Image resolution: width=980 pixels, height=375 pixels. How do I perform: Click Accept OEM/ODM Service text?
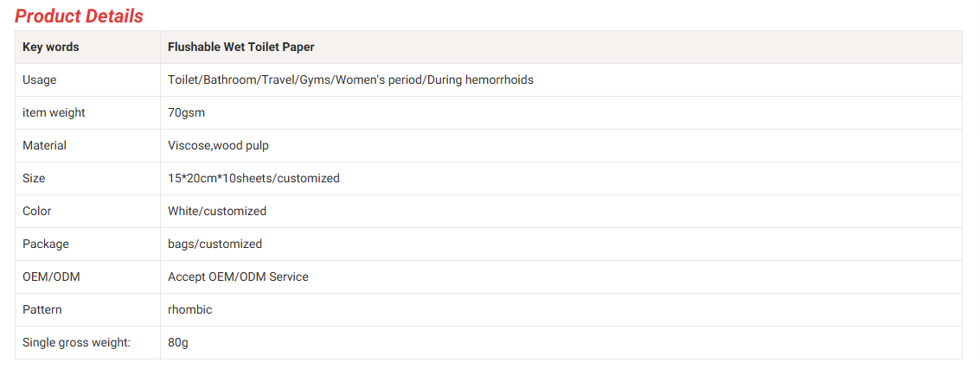(x=238, y=277)
